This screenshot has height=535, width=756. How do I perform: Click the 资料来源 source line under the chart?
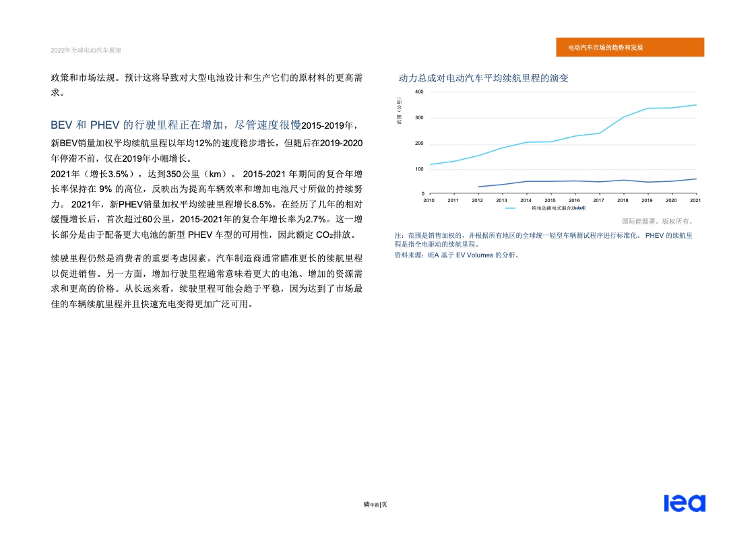pyautogui.click(x=456, y=255)
